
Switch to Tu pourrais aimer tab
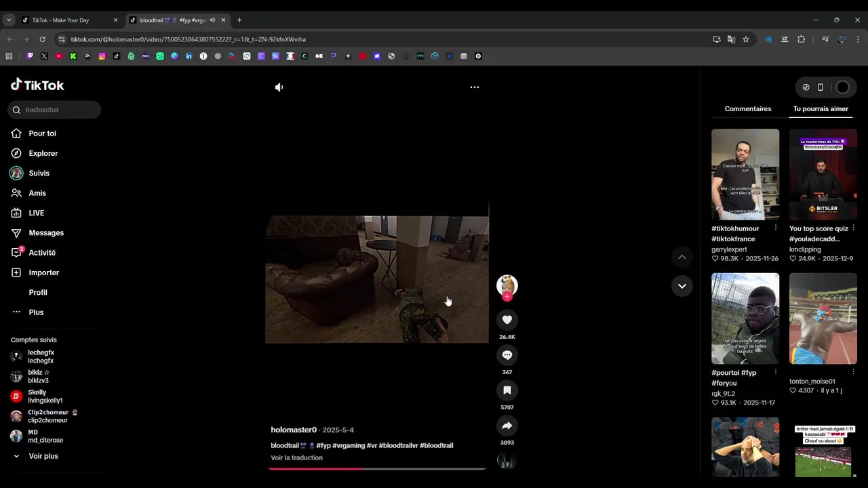pyautogui.click(x=821, y=108)
